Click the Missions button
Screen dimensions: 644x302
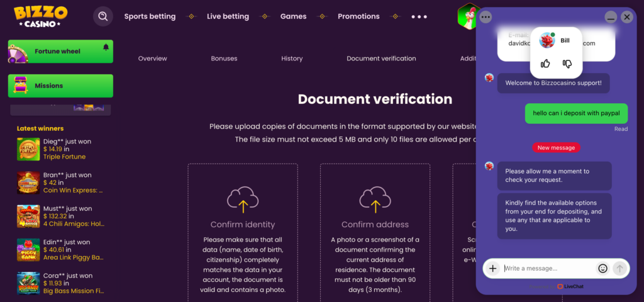(60, 86)
